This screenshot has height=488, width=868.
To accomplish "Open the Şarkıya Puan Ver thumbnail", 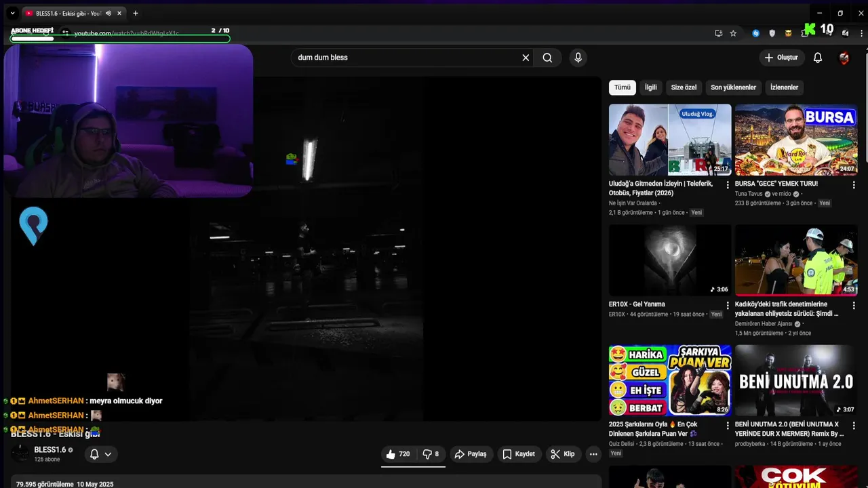I will pos(670,380).
